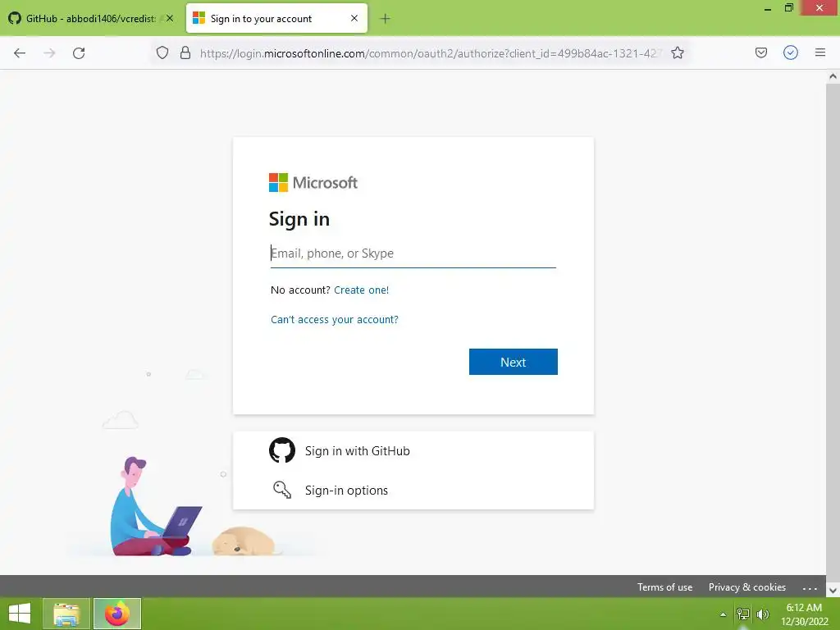Click the Create one! link
Viewport: 840px width, 630px height.
[x=361, y=290]
